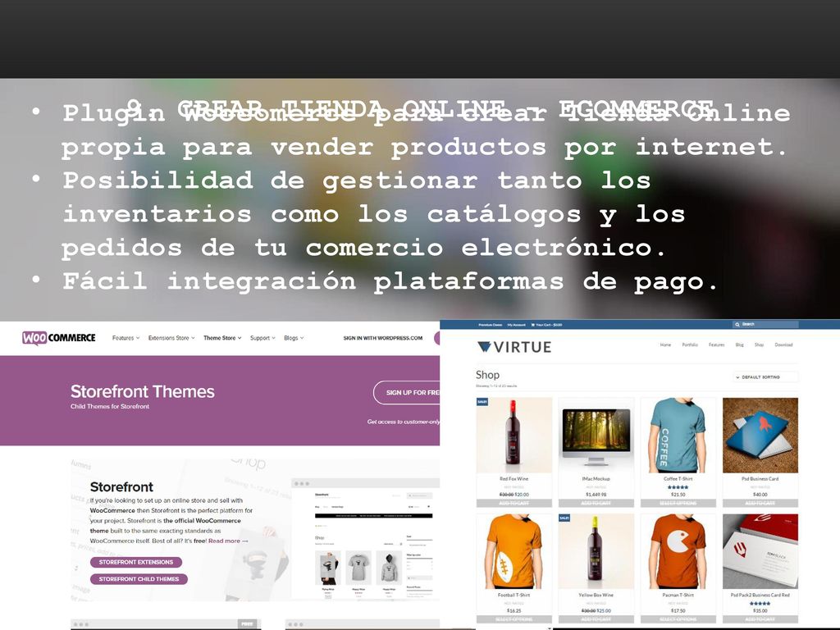This screenshot has width=840, height=630.
Task: Open the Features dropdown in WooCommerce nav
Action: 126,338
